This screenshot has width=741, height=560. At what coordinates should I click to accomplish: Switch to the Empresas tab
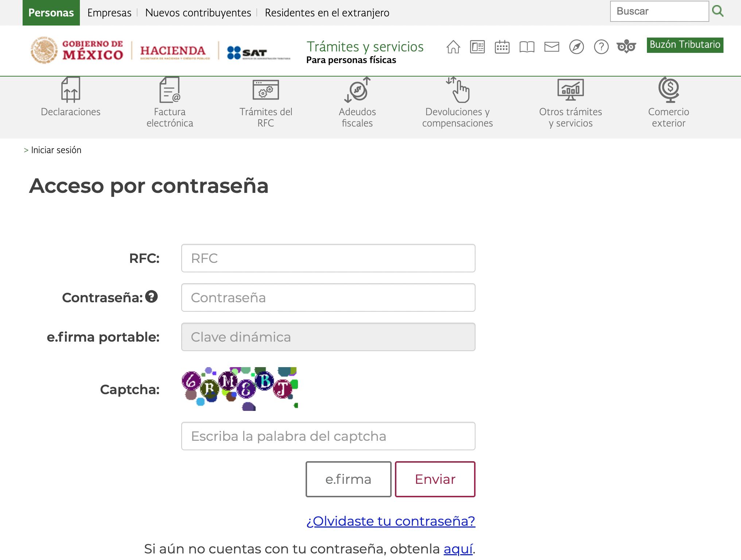pos(109,13)
